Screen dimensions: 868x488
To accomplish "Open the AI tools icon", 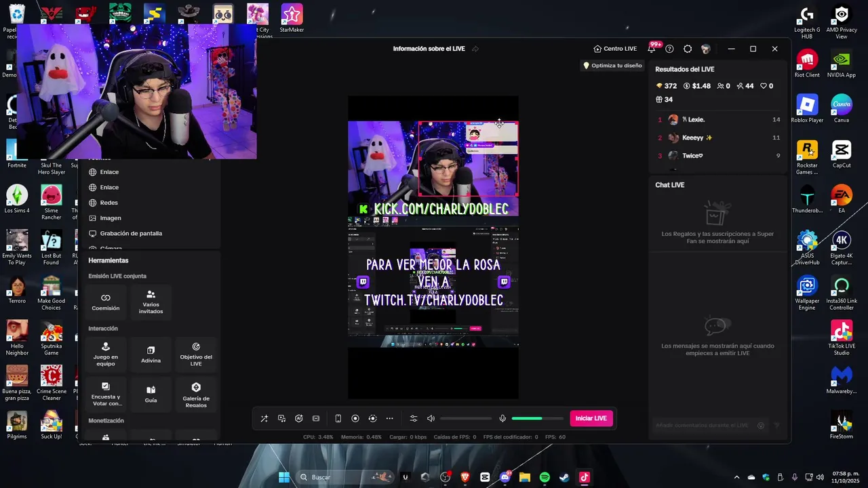I will [x=298, y=418].
